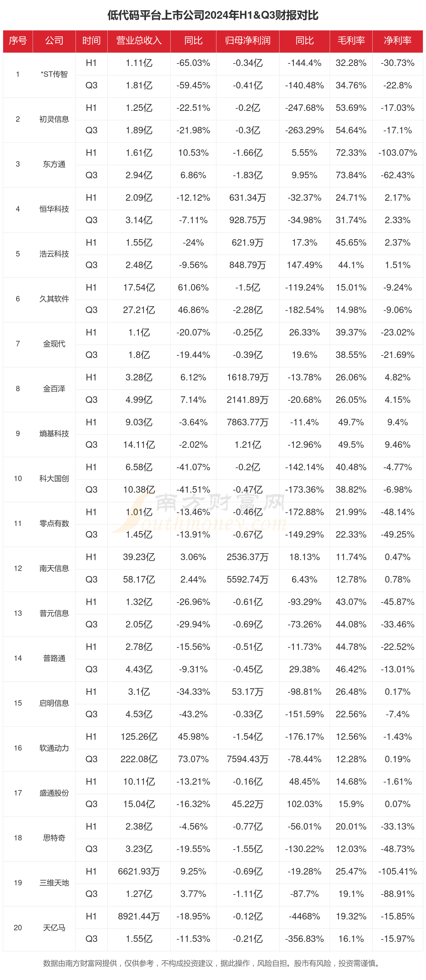Select the 东方通 company cell
This screenshot has width=426, height=980.
coord(54,164)
